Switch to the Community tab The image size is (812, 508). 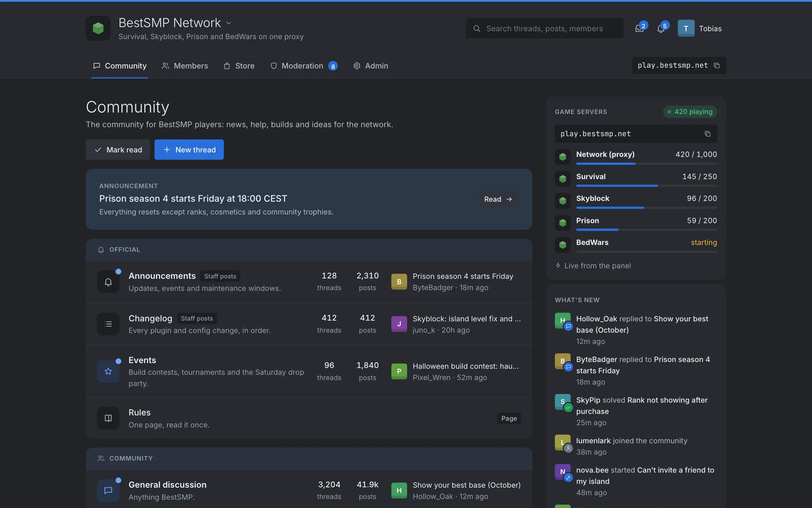pos(120,66)
